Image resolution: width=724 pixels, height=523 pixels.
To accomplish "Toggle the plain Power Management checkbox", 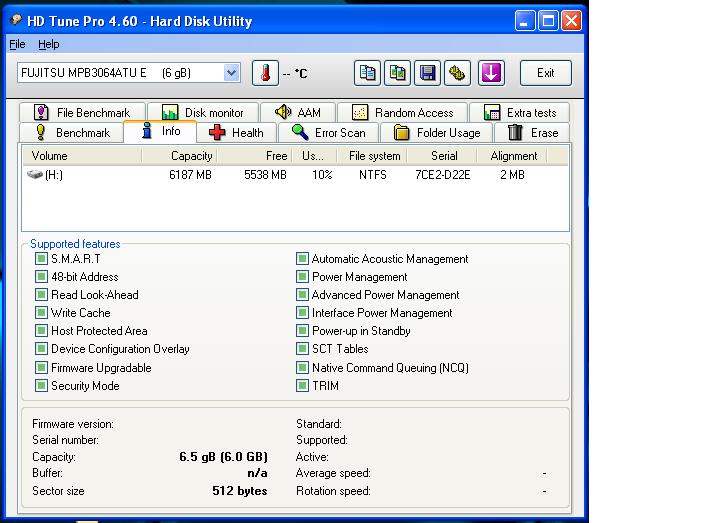I will (302, 277).
